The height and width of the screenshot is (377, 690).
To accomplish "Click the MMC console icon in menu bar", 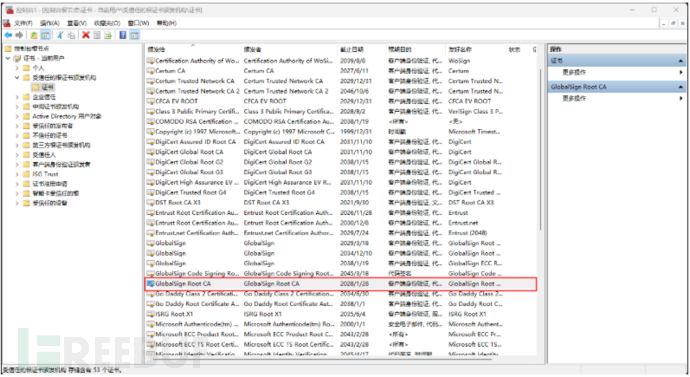I will (7, 23).
